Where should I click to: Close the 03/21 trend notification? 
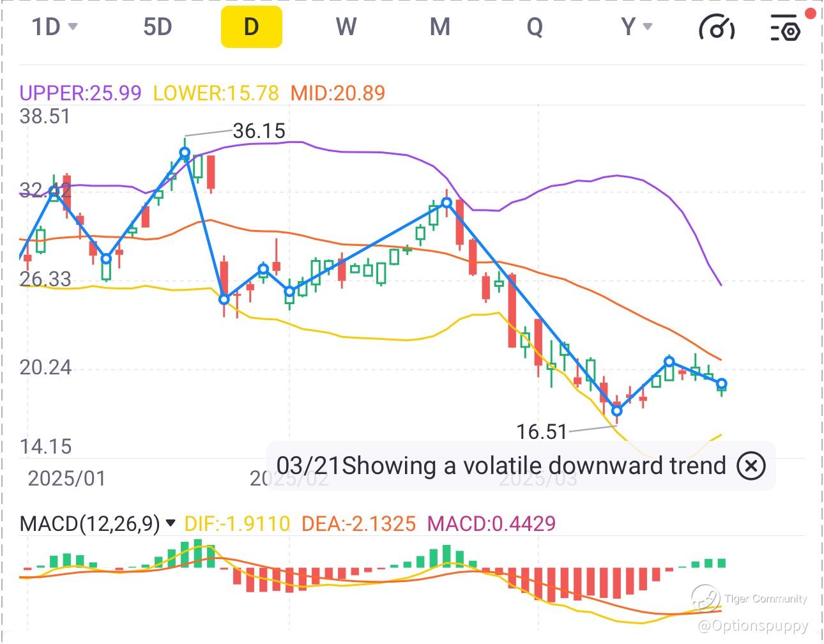pos(751,466)
